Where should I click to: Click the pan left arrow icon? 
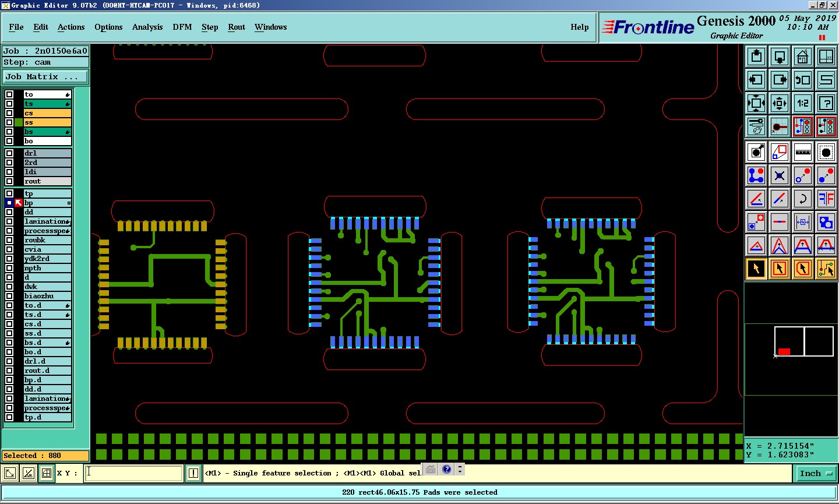pos(756,80)
